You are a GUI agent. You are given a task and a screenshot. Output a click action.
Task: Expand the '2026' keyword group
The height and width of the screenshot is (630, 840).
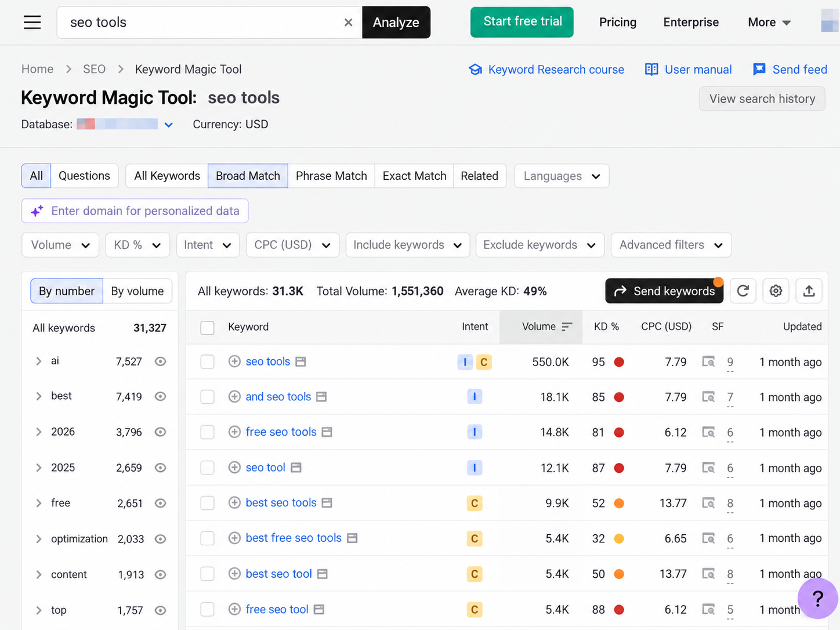click(x=39, y=432)
